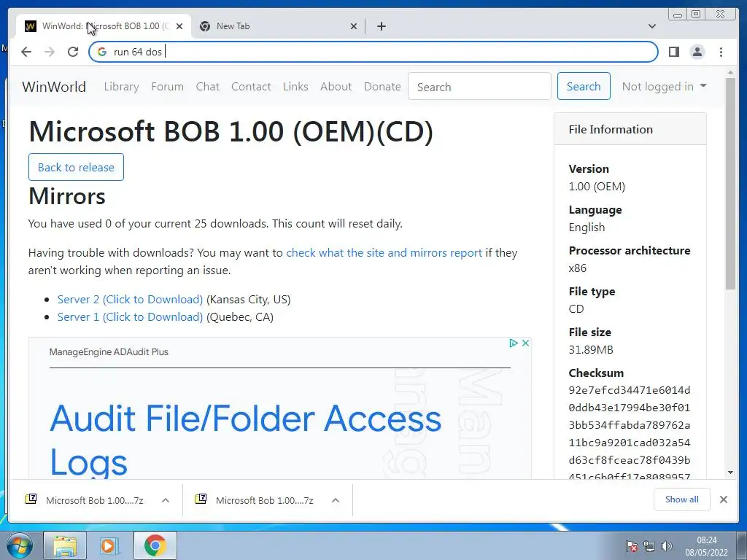Open the Windows Start menu orb

pyautogui.click(x=20, y=545)
